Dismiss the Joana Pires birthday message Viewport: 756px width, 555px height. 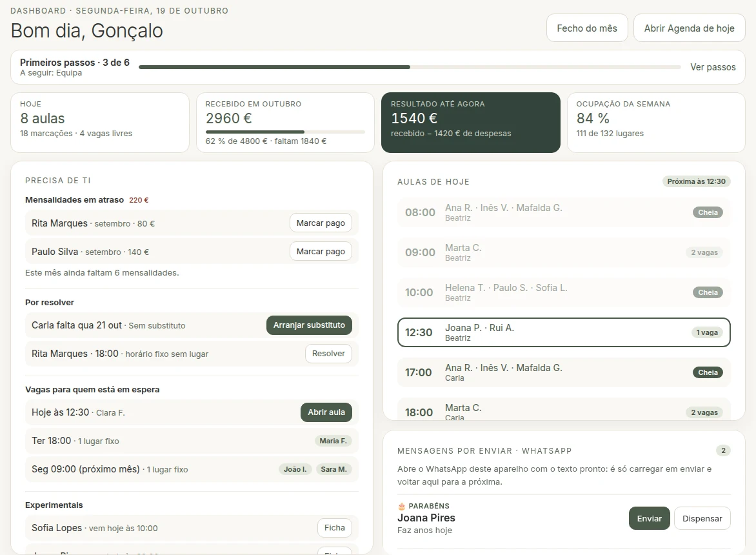point(702,518)
